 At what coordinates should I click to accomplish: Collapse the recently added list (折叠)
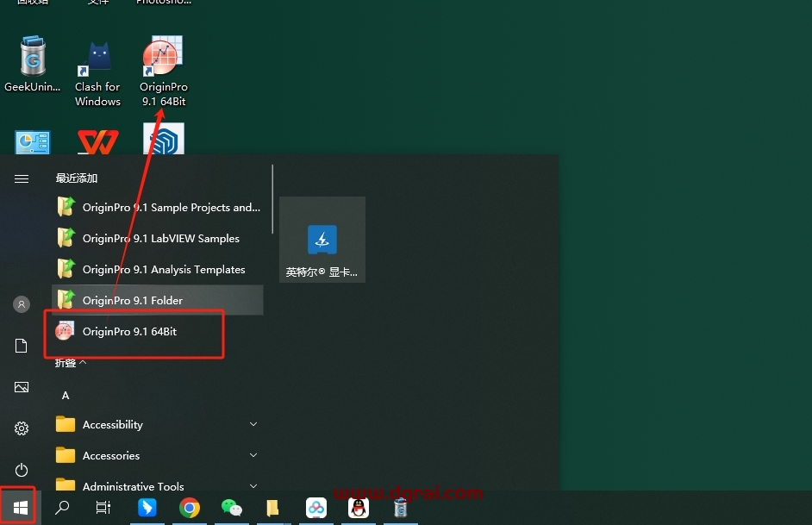[x=71, y=363]
